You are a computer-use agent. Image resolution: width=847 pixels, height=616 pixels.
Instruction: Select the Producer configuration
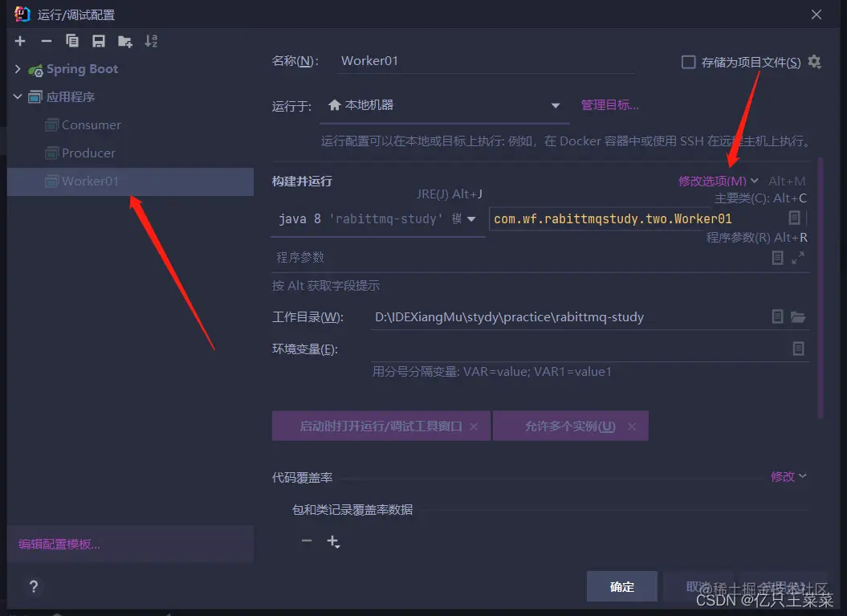coord(88,153)
